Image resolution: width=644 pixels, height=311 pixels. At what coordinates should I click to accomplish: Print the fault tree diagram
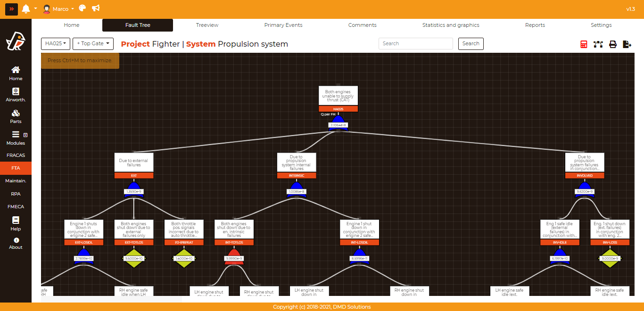pyautogui.click(x=613, y=44)
